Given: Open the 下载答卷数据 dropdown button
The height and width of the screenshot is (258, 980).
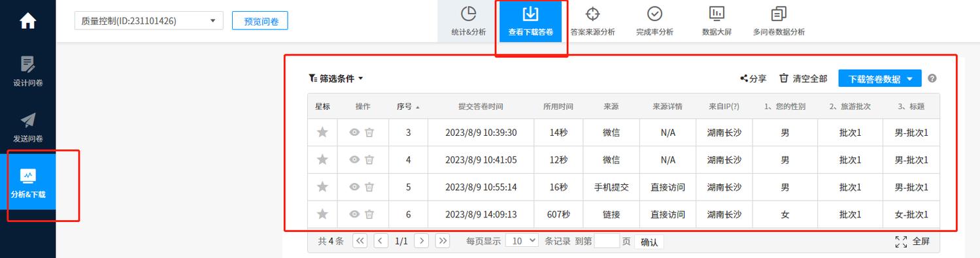Looking at the screenshot, I should pyautogui.click(x=880, y=78).
